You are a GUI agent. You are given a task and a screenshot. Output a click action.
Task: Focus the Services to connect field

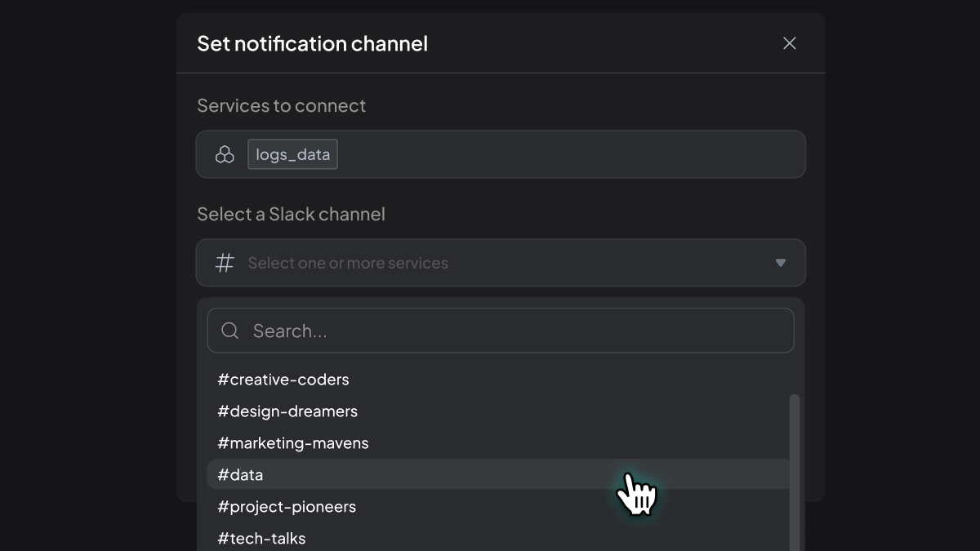[x=501, y=154]
